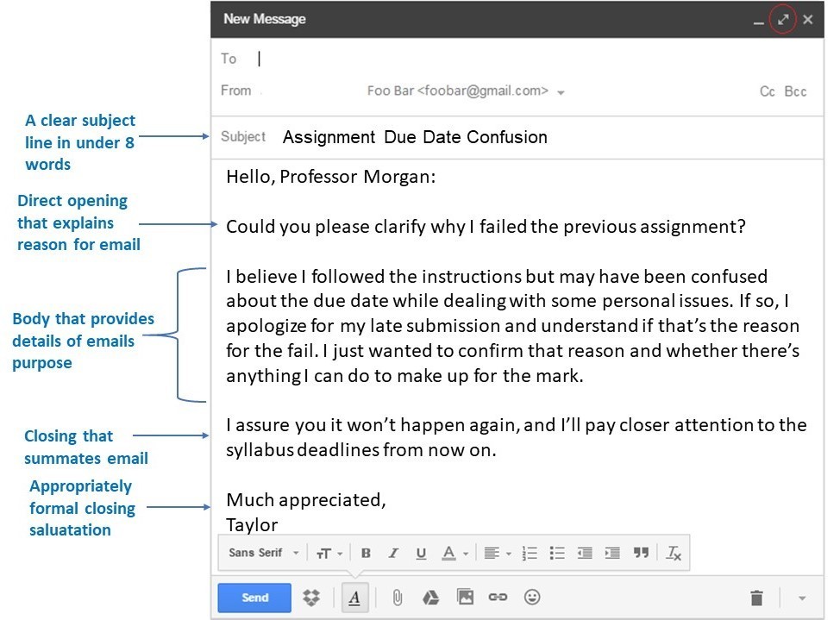
Task: Toggle underline formatting
Action: pyautogui.click(x=421, y=554)
